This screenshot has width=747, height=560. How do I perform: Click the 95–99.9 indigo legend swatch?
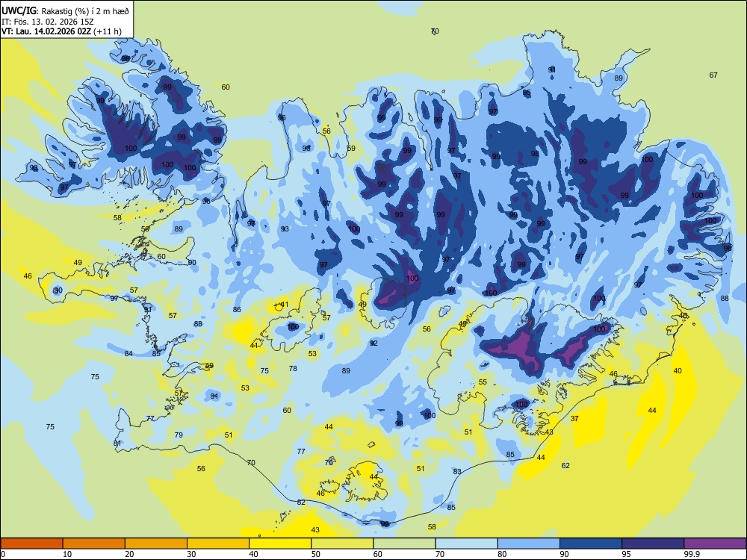[x=653, y=544]
